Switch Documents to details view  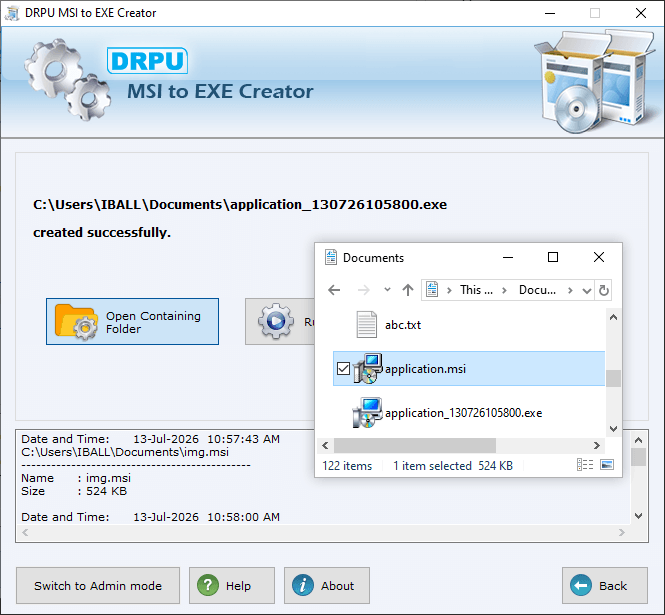click(x=585, y=465)
